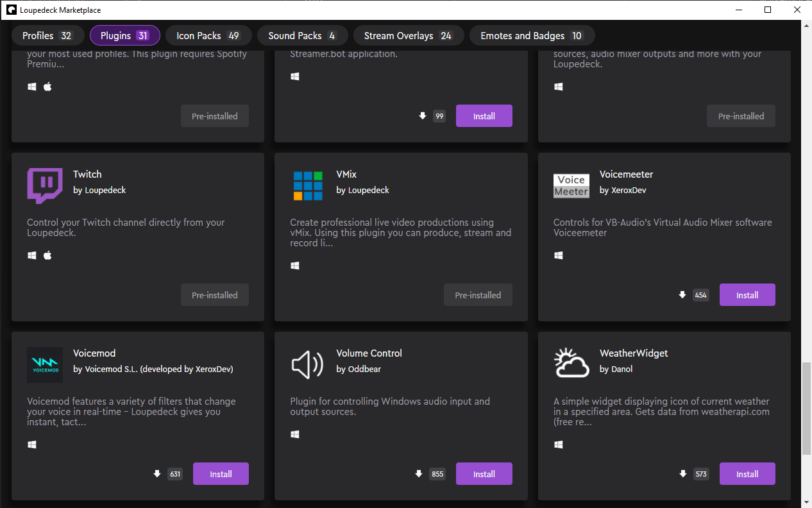812x508 pixels.
Task: Install the Voicemod plugin
Action: point(221,474)
